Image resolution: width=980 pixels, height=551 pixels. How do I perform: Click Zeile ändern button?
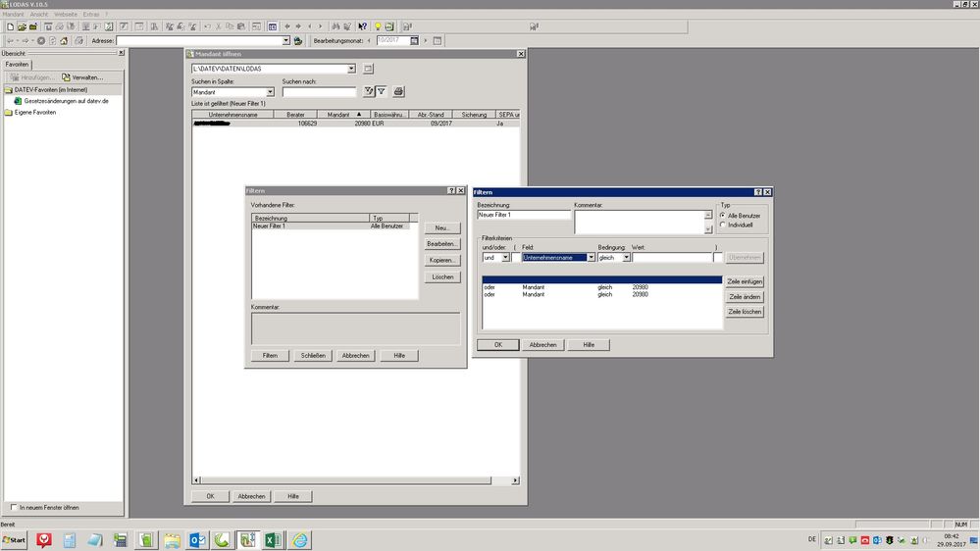tap(745, 297)
